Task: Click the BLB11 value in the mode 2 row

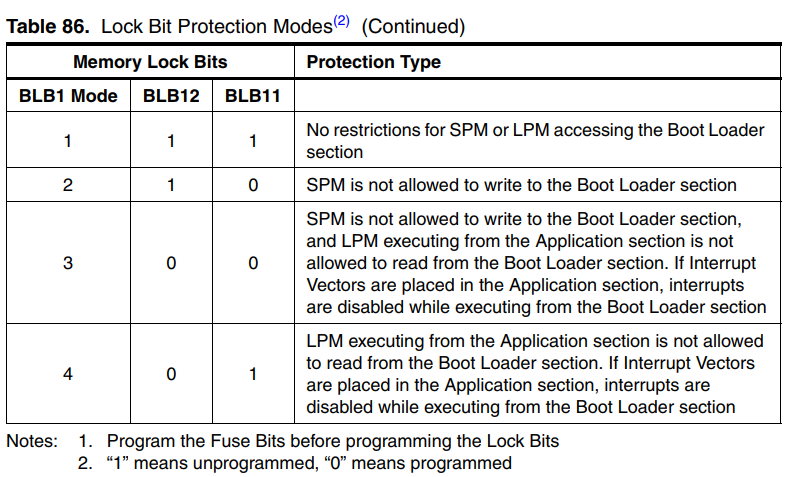Action: 252,185
